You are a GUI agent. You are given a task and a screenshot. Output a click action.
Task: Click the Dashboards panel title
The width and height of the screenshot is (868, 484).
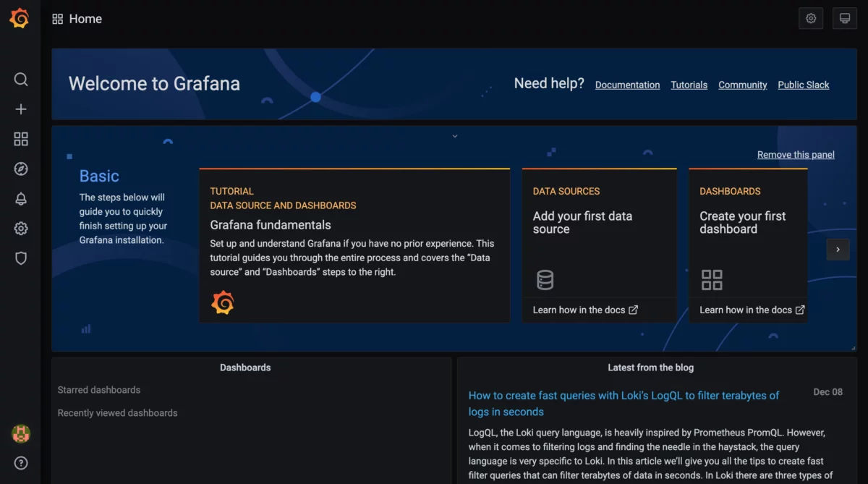tap(245, 368)
